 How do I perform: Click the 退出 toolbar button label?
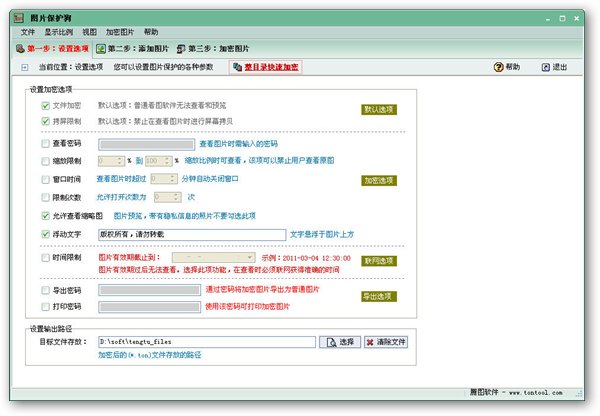coord(560,67)
